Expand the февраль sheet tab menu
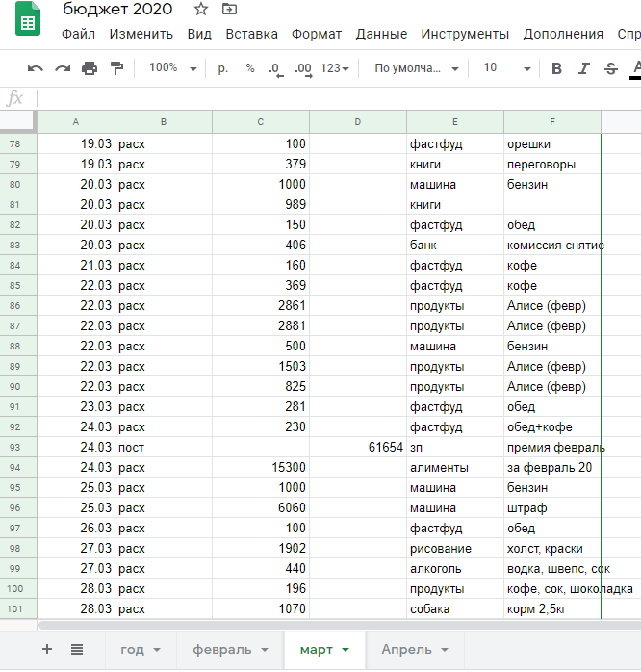This screenshot has width=641, height=672. click(x=265, y=650)
